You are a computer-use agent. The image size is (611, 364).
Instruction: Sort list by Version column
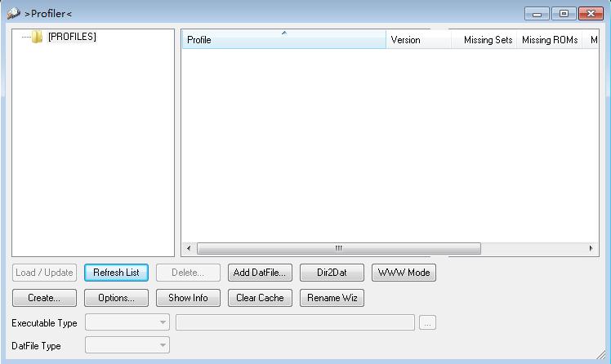click(417, 40)
